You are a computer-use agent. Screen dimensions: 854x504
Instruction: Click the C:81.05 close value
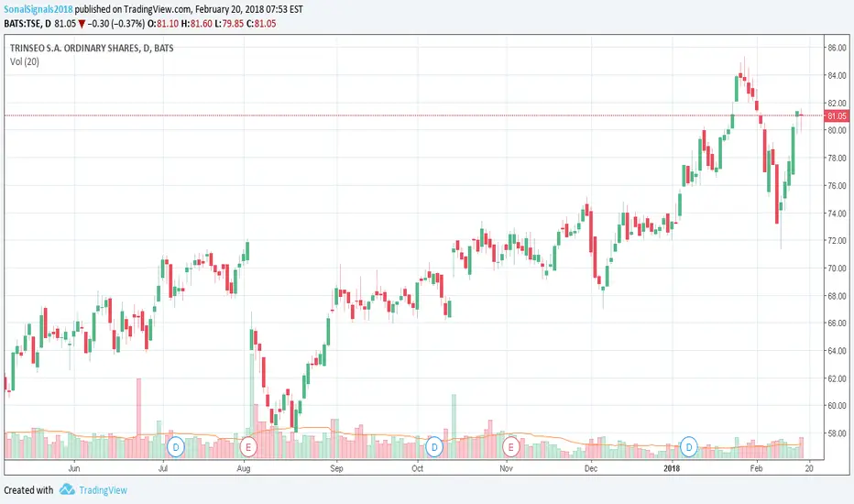(261, 24)
